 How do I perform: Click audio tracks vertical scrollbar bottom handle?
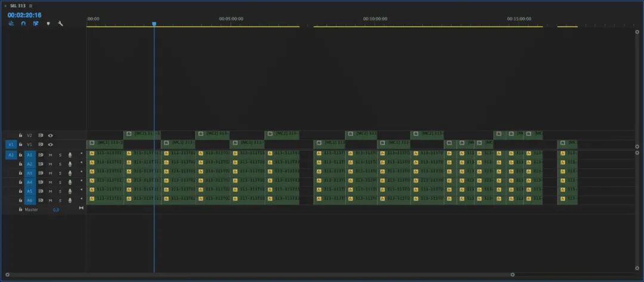[x=637, y=268]
